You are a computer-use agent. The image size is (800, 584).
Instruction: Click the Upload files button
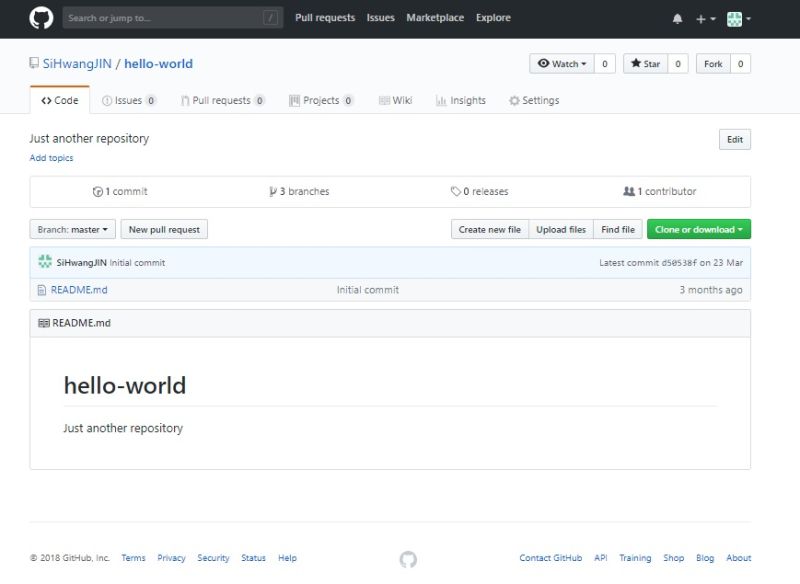pos(561,230)
